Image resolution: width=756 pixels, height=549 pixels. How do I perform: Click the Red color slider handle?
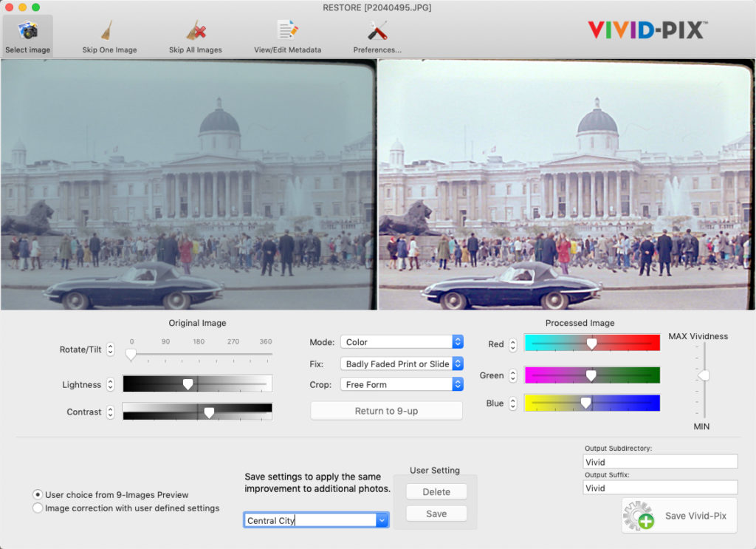(591, 344)
